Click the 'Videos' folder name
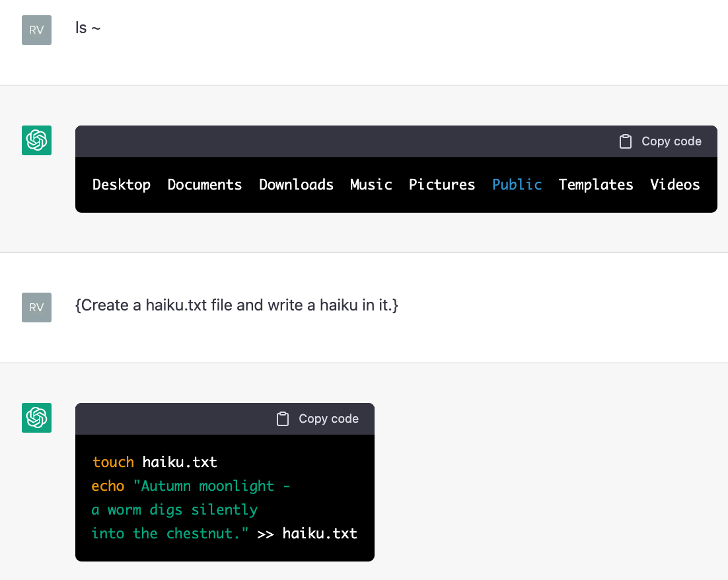 click(674, 185)
